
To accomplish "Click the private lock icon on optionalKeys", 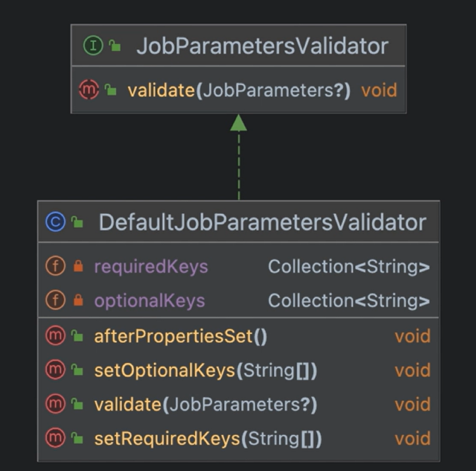I will coord(78,301).
